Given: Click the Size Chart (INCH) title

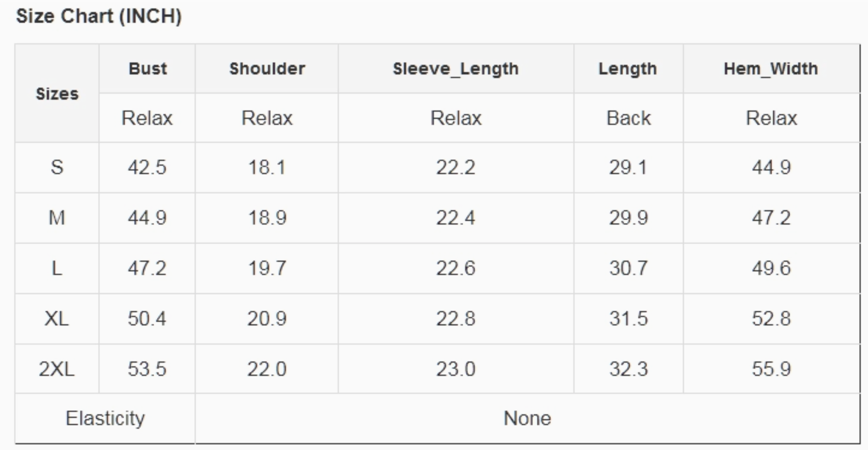Looking at the screenshot, I should pyautogui.click(x=99, y=16).
